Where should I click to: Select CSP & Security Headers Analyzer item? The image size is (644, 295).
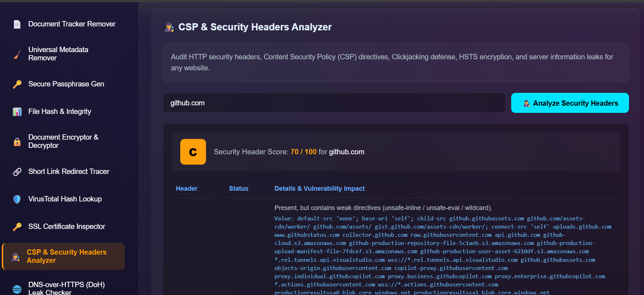tap(64, 256)
